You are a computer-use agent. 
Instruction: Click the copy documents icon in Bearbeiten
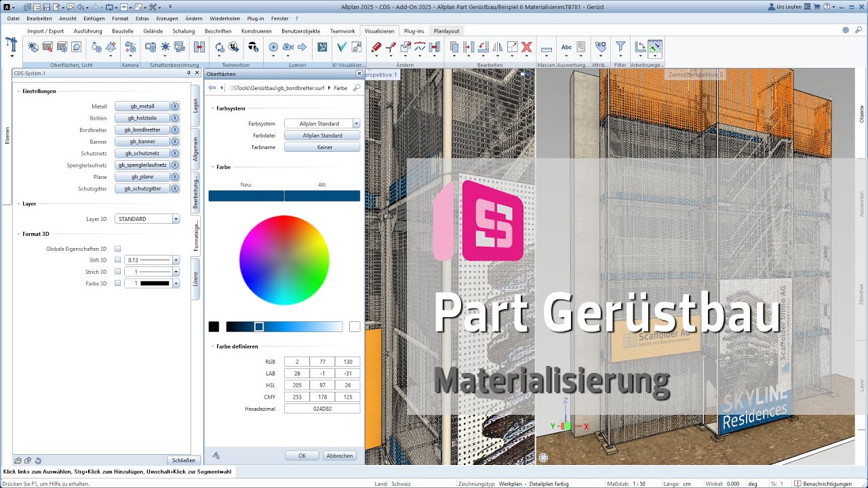(x=455, y=47)
